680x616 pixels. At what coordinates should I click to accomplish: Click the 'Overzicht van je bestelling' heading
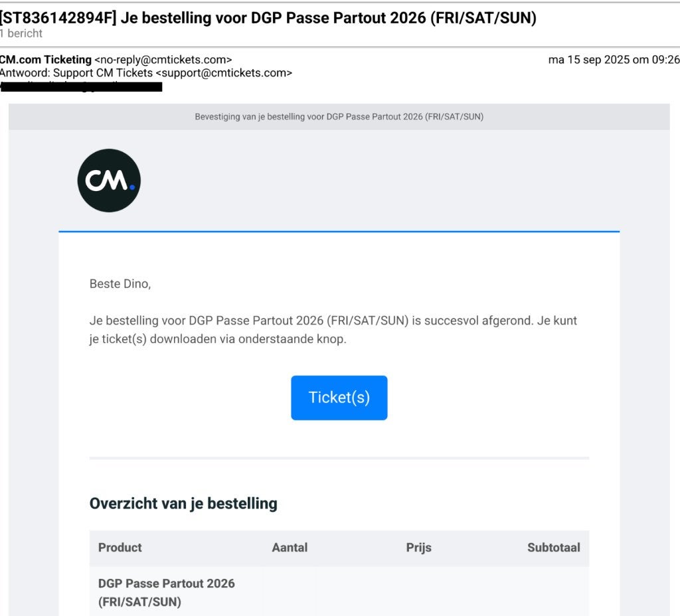pyautogui.click(x=183, y=503)
